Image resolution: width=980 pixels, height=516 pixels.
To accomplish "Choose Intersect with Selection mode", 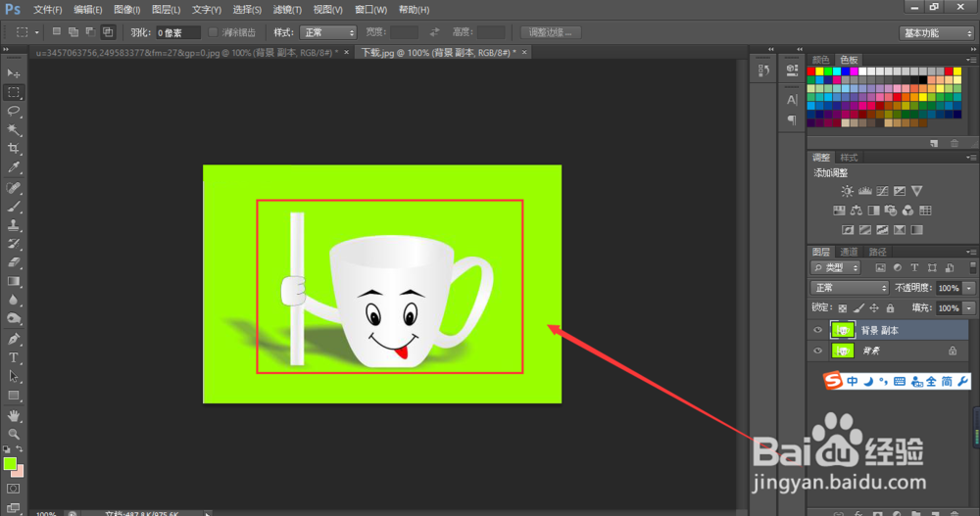I will coord(108,32).
